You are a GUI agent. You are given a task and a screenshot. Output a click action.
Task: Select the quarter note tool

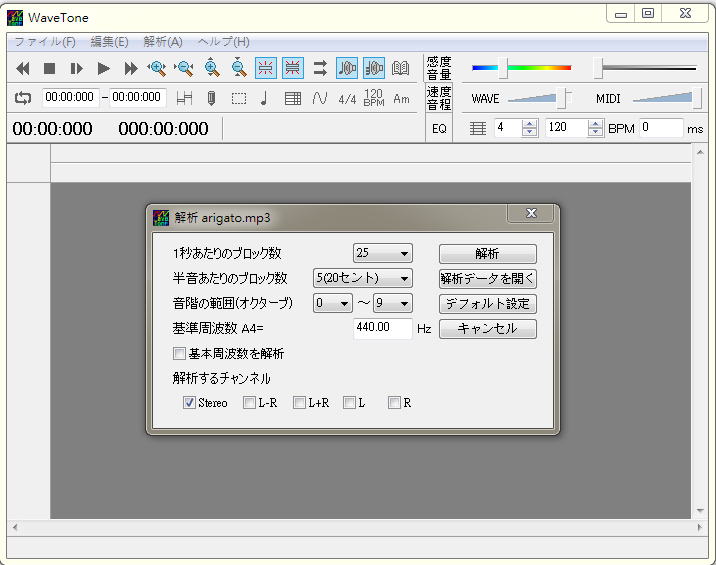click(x=264, y=98)
